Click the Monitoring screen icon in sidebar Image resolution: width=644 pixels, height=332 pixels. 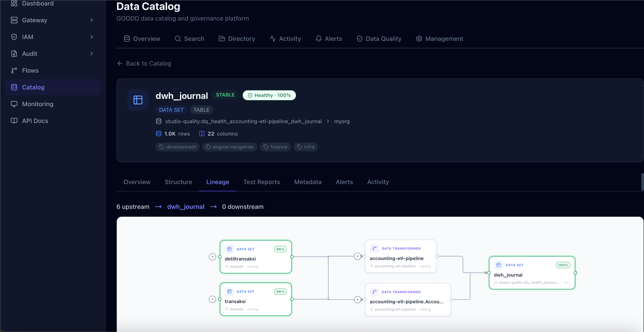[x=14, y=104]
